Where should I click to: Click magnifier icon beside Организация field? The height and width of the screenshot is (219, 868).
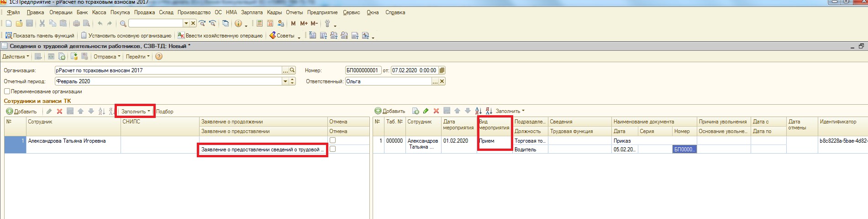pyautogui.click(x=292, y=70)
